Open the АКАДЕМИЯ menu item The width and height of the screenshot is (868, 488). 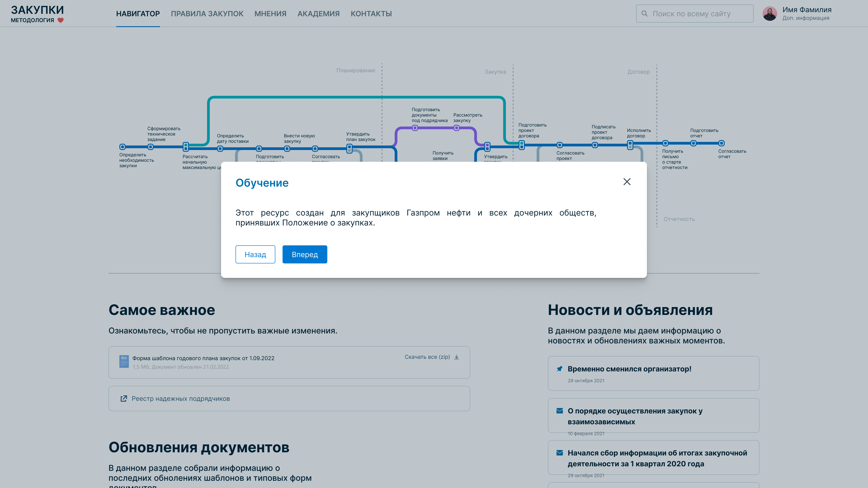[x=318, y=14]
